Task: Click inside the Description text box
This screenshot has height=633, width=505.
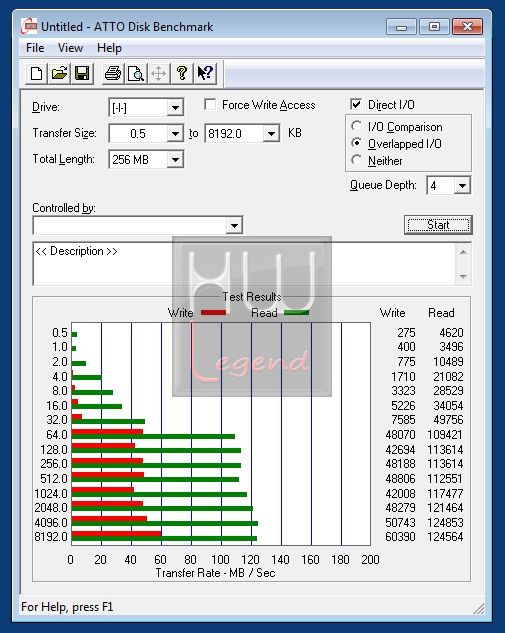Action: [x=245, y=264]
